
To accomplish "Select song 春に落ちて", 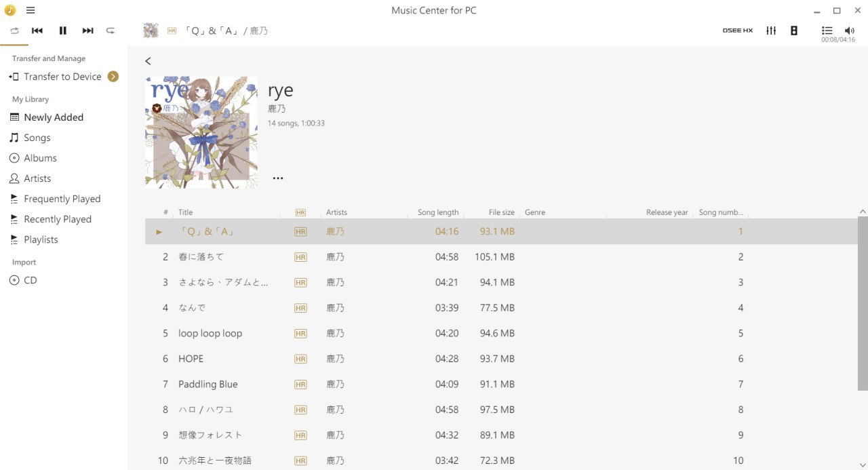I will [501, 257].
